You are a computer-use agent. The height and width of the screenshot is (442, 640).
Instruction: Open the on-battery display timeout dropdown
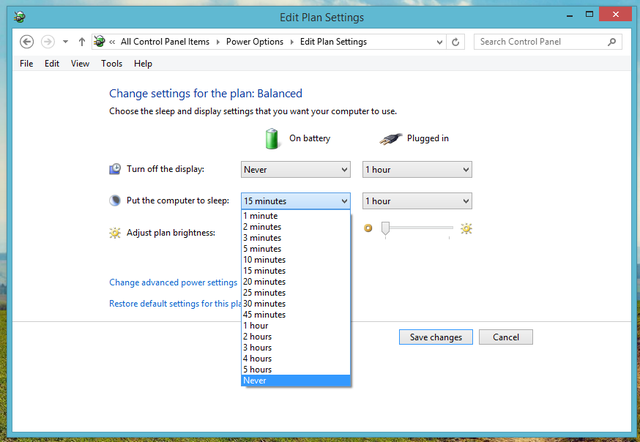pos(296,169)
